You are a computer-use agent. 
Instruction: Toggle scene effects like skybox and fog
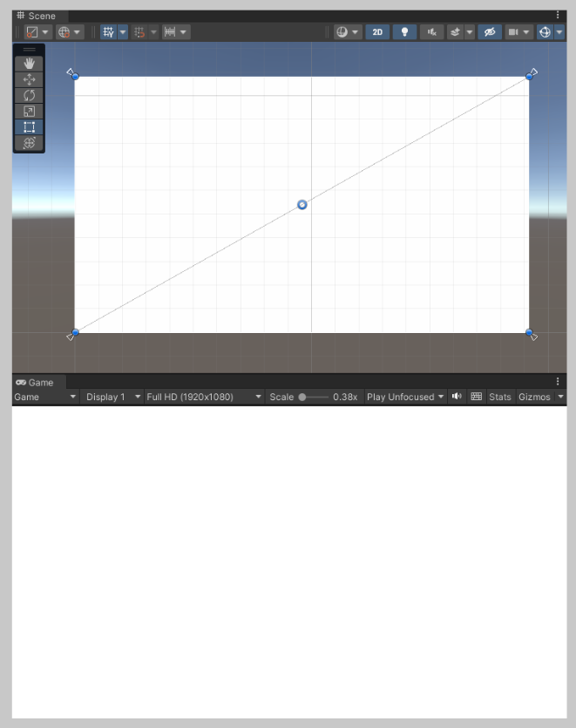[x=456, y=32]
